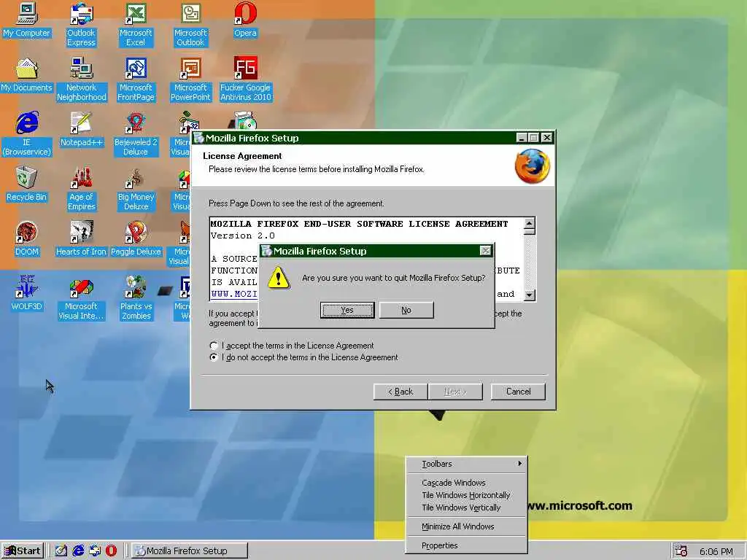Minimize the Firefox Setup window
The image size is (747, 560).
coord(521,138)
